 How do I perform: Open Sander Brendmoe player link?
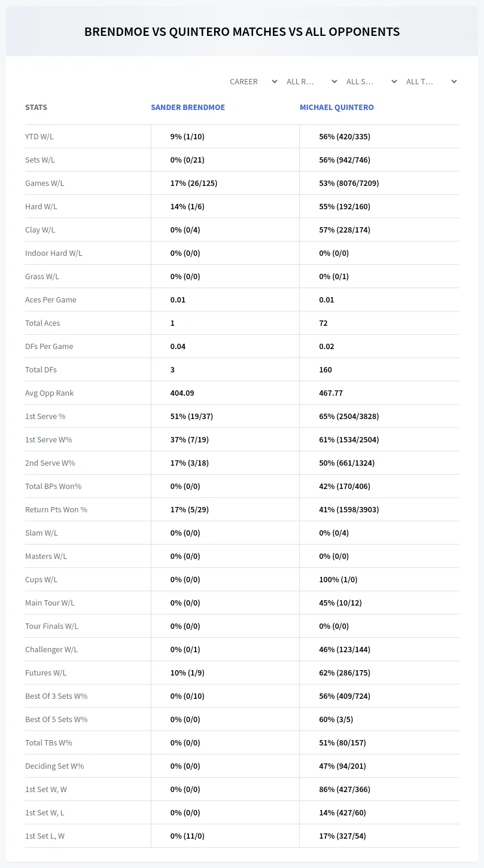[188, 108]
